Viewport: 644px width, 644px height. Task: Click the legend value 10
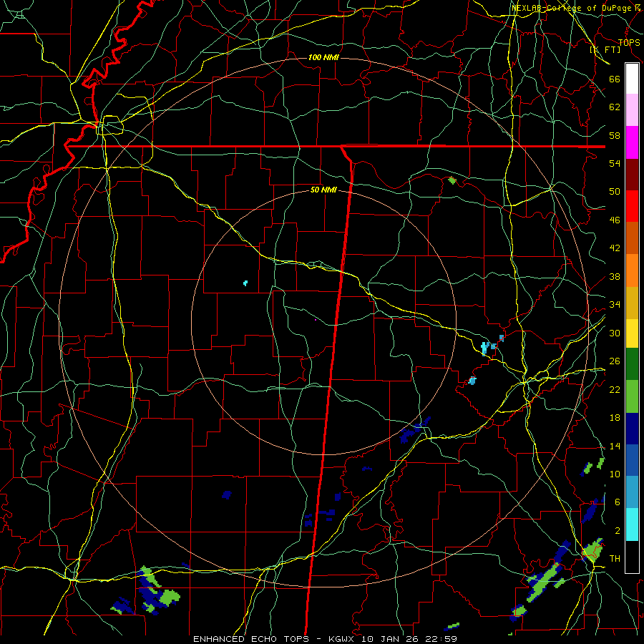click(x=615, y=474)
